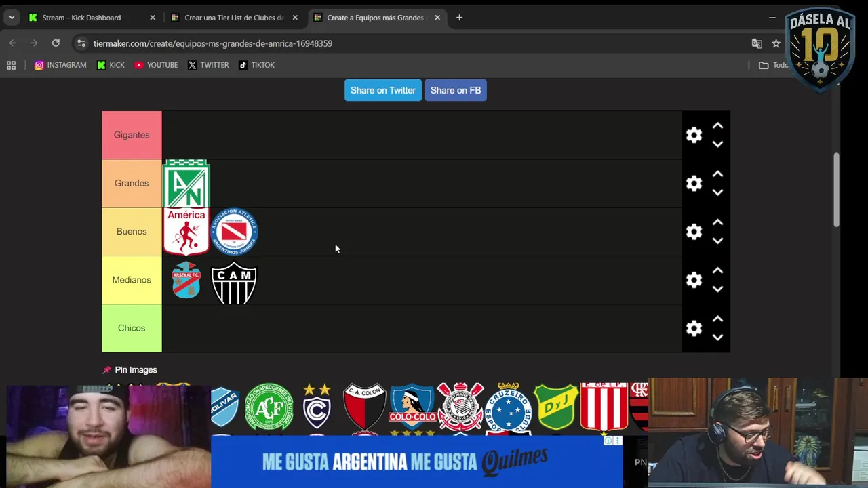Pick the DyJ Defensa y Justicia crest
Image resolution: width=868 pixels, height=488 pixels.
(556, 407)
